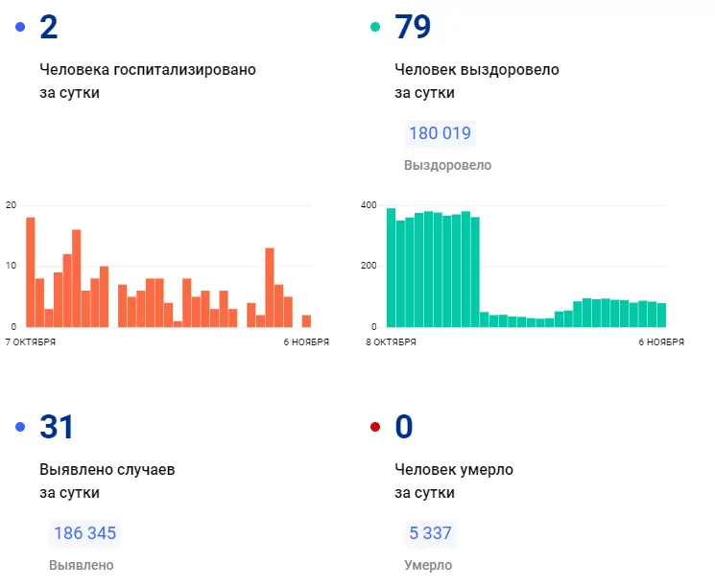Image resolution: width=715 pixels, height=588 pixels.
Task: Click 'Человек выздоровело за сутки' label
Action: 477,82
